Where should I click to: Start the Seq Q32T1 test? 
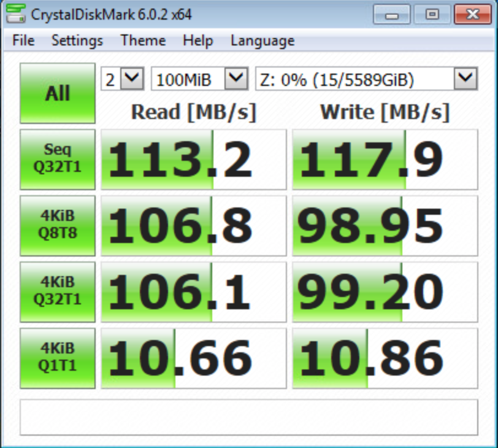(x=58, y=160)
